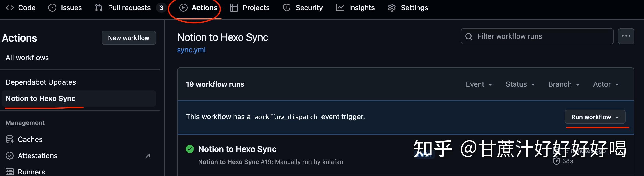Open the Run workflow dropdown
The image size is (644, 176).
click(x=595, y=117)
